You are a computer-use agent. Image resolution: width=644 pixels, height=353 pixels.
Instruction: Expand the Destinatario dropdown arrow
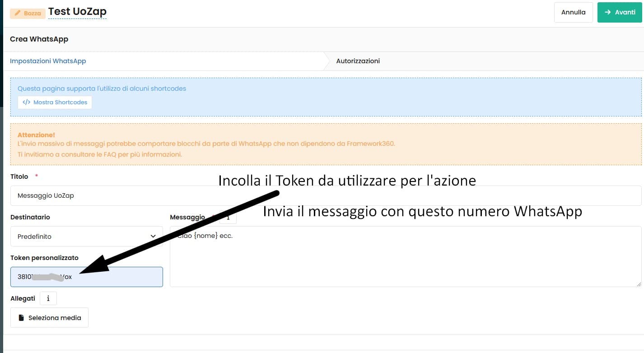(153, 237)
